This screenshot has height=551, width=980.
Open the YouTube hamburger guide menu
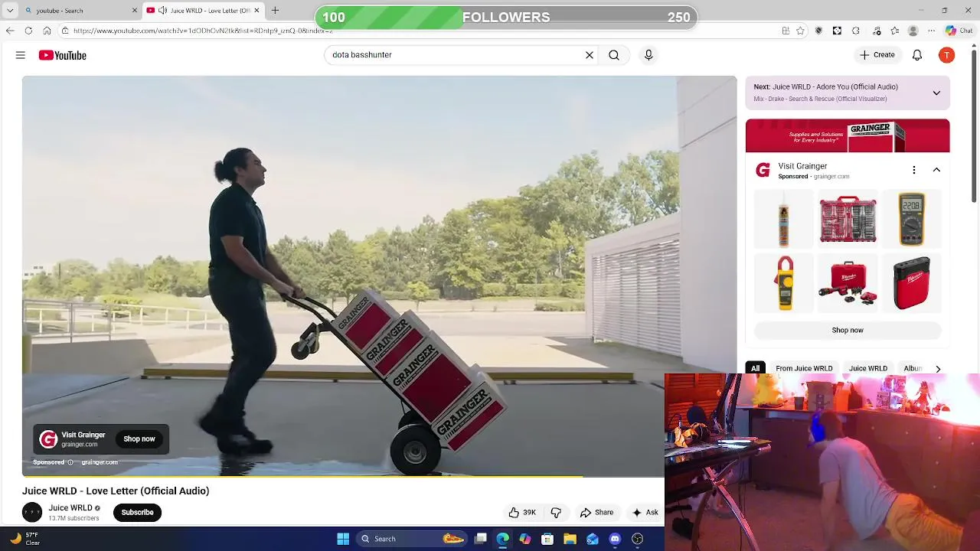[21, 55]
